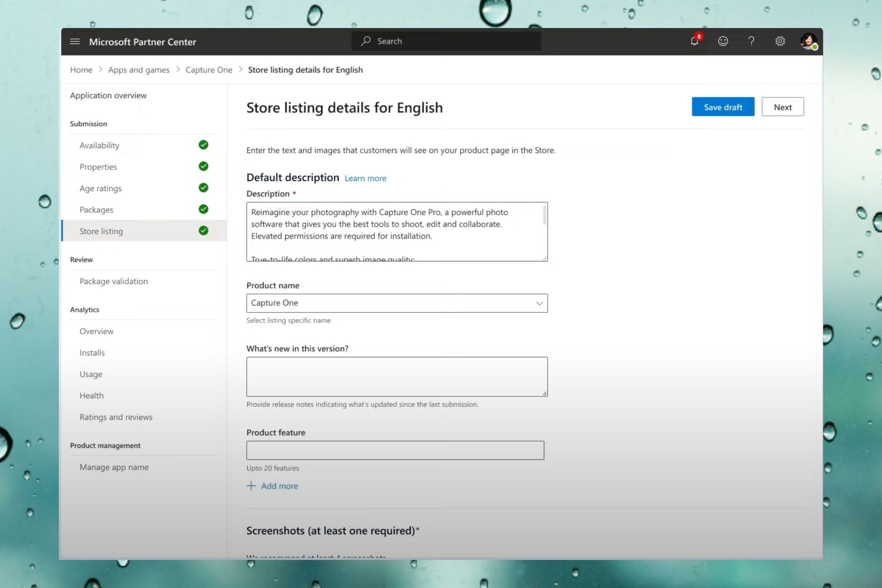Open Properties submission section
Viewport: 882px width, 588px height.
[x=98, y=167]
